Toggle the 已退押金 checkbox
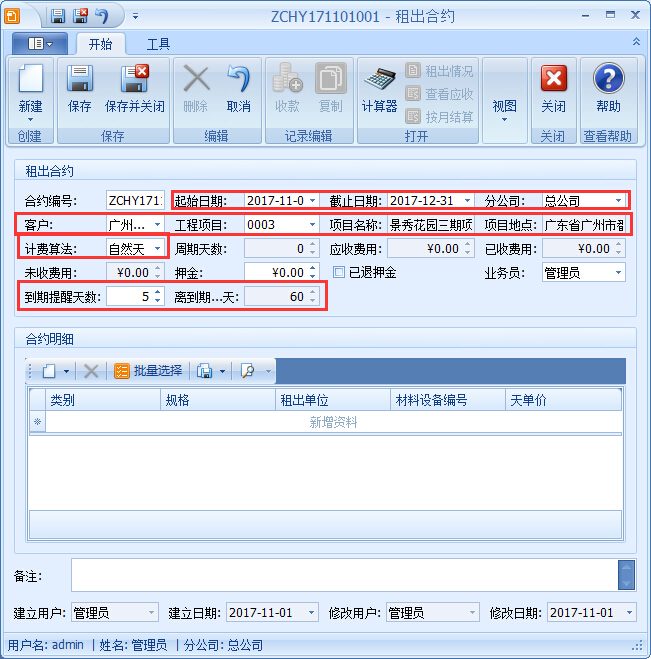The image size is (651, 659). 340,272
